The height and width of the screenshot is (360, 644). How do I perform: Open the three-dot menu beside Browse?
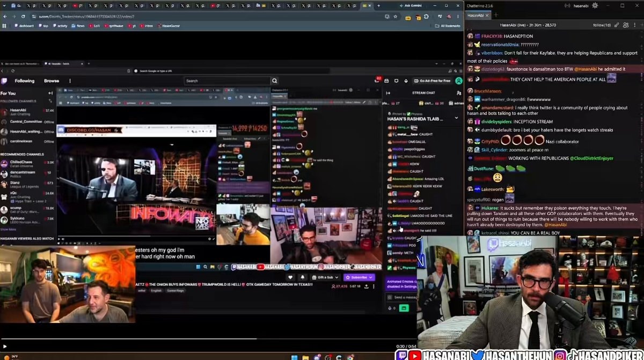[69, 81]
